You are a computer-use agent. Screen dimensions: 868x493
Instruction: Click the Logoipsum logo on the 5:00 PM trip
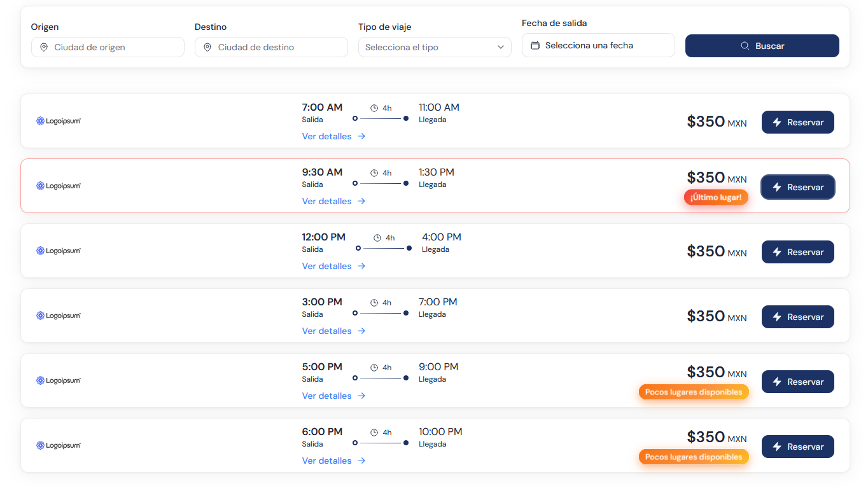pos(59,380)
